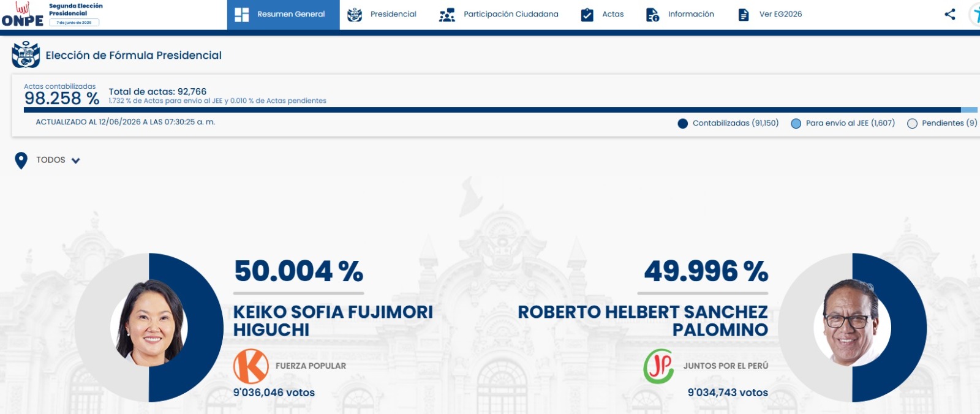Click Roberto Sanchez's candidate photo
The image size is (980, 414).
[x=851, y=323]
